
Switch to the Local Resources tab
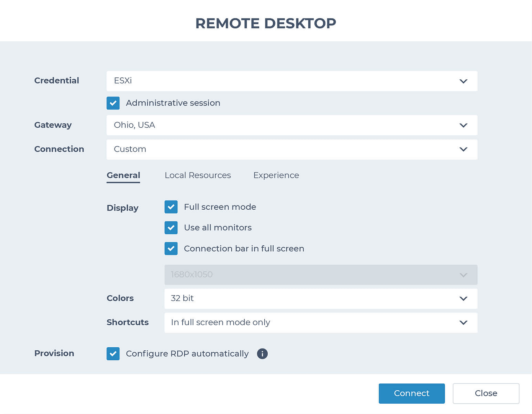click(x=198, y=175)
